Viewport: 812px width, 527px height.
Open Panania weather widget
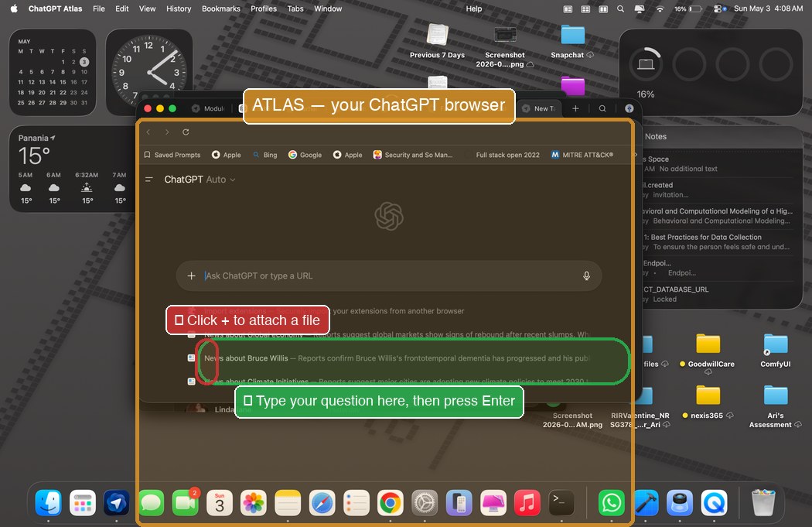pos(73,169)
